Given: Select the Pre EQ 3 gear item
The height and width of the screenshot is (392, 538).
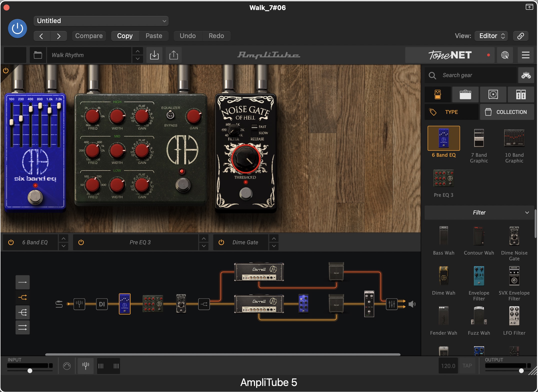Looking at the screenshot, I should click(444, 178).
